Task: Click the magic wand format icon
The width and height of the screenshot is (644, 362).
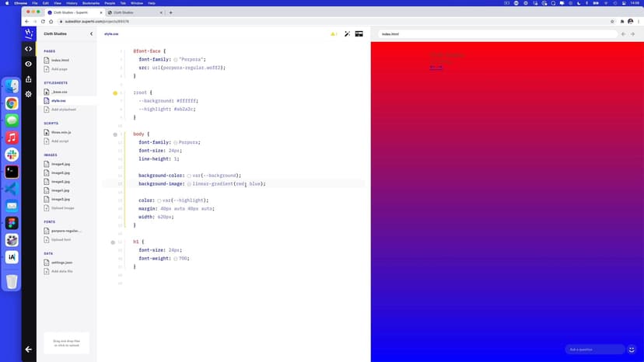Action: point(347,34)
